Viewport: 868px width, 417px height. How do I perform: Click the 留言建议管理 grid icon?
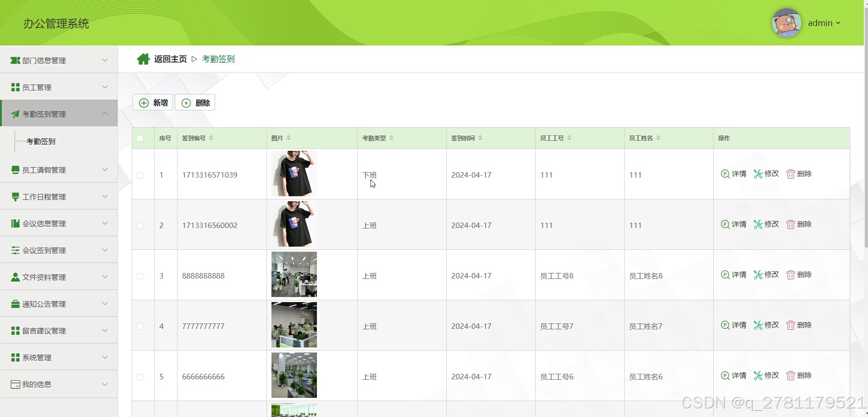tap(15, 331)
